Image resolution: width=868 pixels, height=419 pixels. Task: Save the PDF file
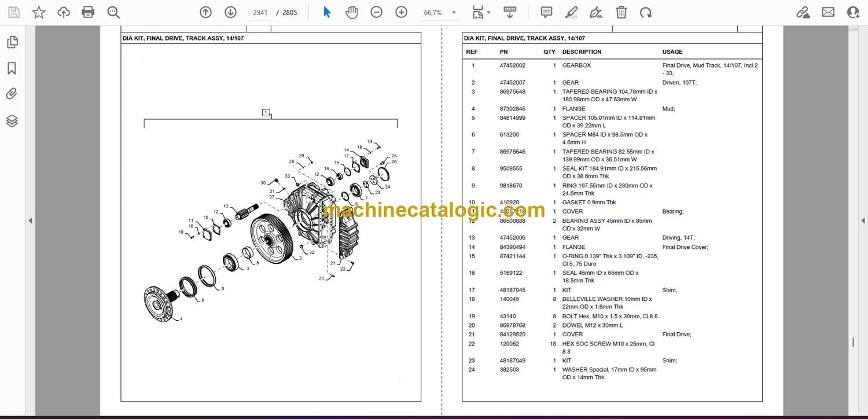[13, 12]
